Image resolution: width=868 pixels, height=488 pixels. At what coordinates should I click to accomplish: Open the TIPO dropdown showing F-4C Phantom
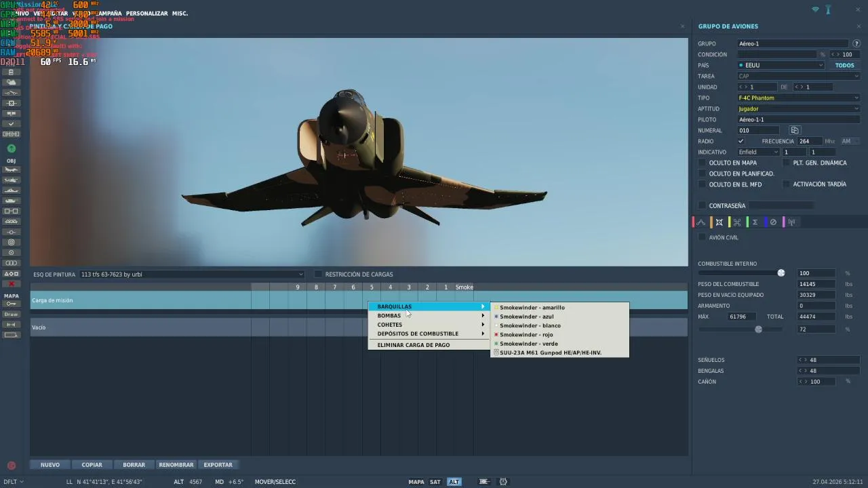pyautogui.click(x=799, y=98)
